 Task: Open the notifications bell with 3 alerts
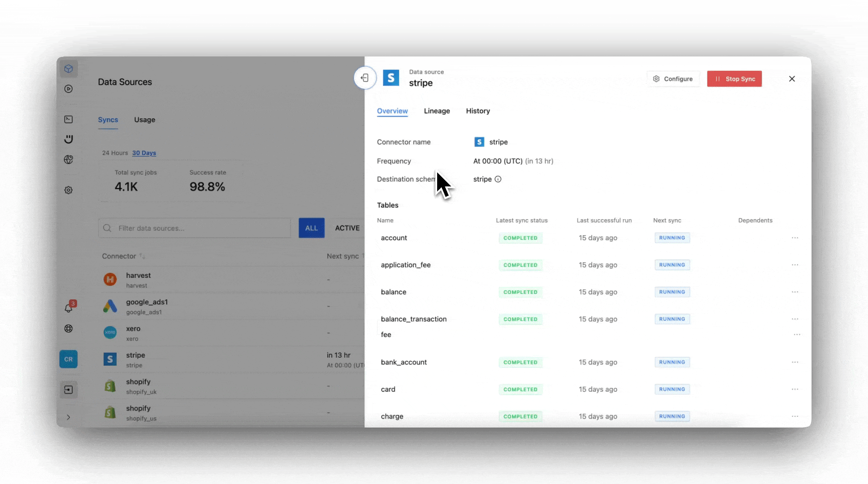click(69, 307)
